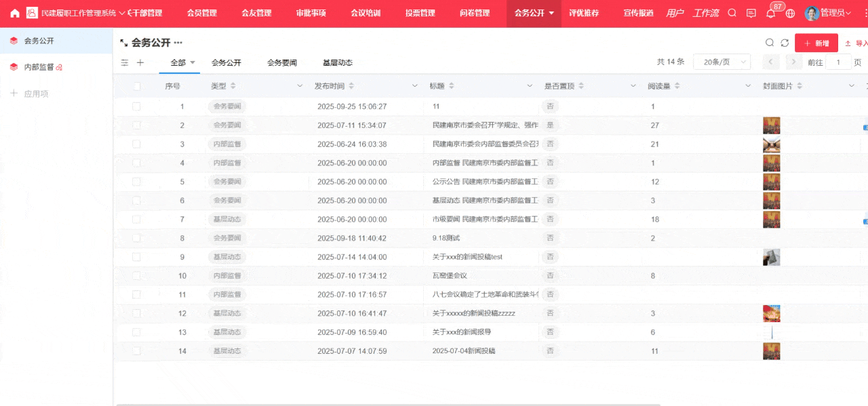Click the red 新增 button

click(816, 43)
